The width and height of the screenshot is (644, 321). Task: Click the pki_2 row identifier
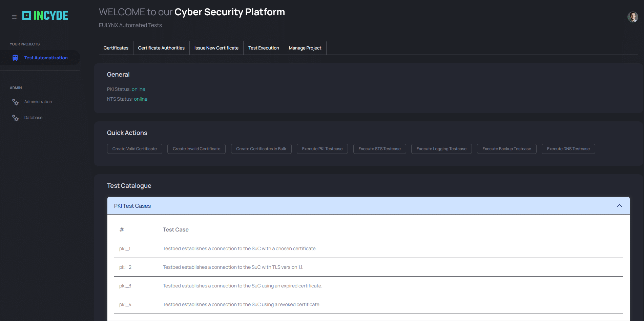click(125, 267)
